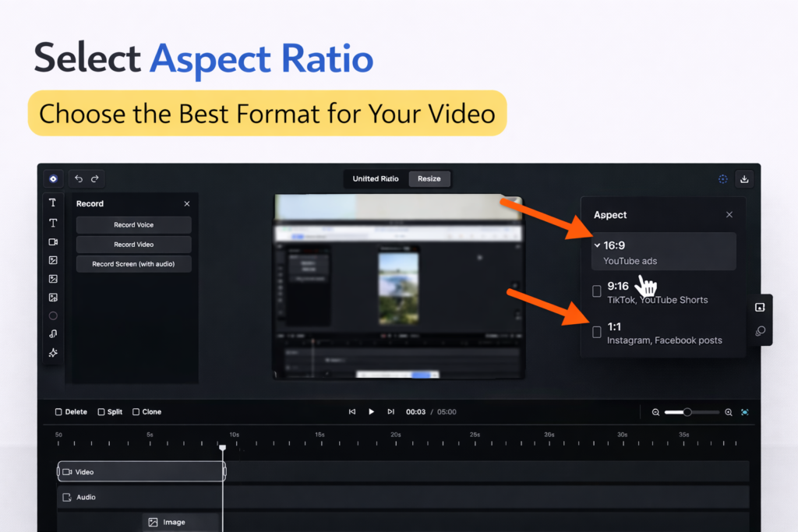The image size is (798, 532).
Task: Check the 1:1 Instagram aspect ratio box
Action: click(597, 332)
